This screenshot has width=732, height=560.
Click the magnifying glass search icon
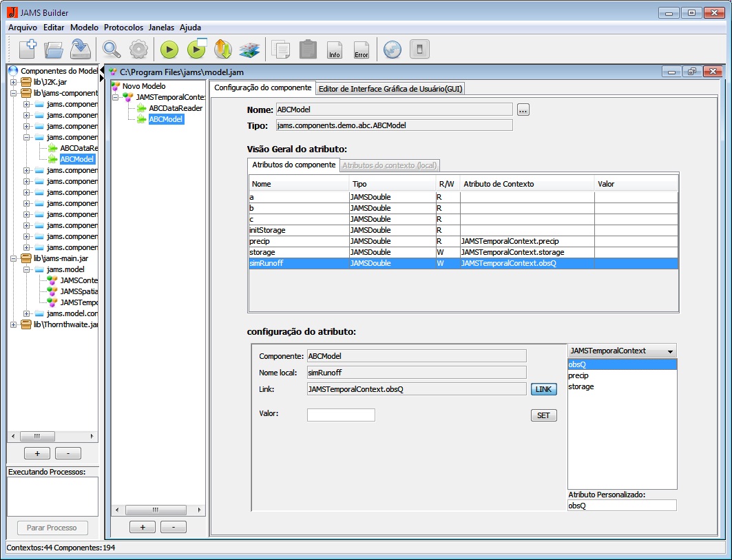[x=112, y=50]
